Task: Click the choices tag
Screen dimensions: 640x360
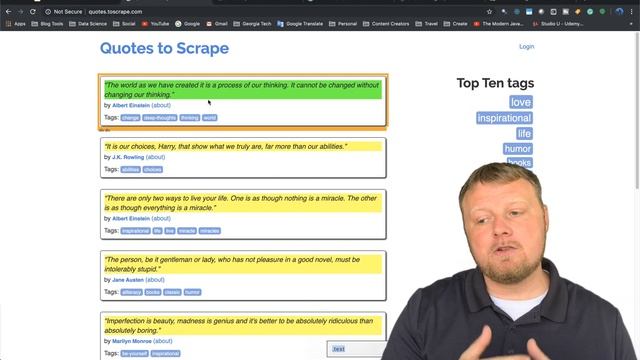Action: pyautogui.click(x=153, y=169)
